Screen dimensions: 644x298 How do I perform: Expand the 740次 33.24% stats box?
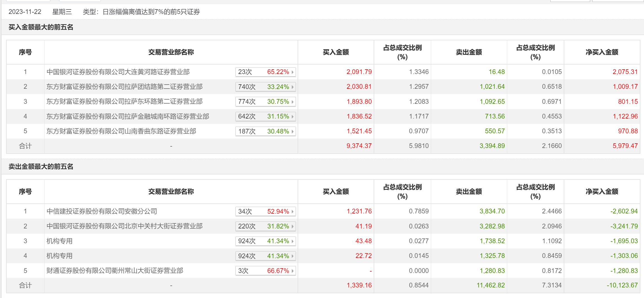(265, 87)
